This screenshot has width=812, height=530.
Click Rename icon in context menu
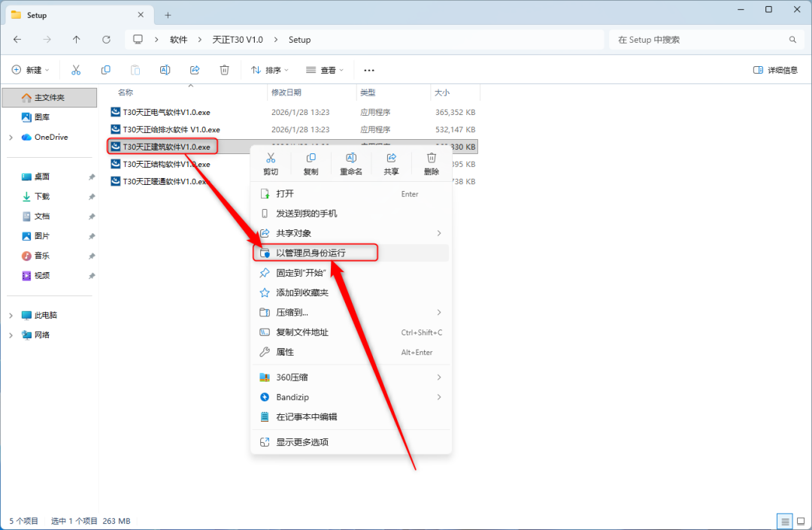350,158
